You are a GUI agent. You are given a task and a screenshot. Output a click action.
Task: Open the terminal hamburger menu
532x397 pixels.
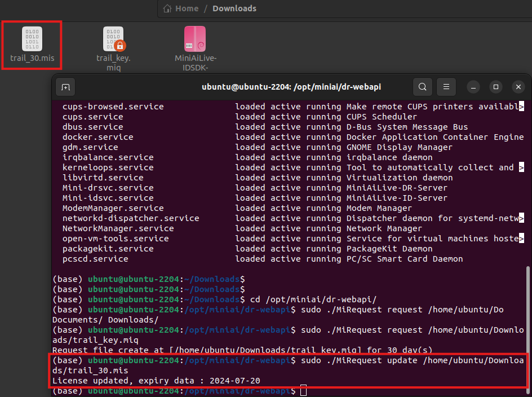(x=446, y=87)
